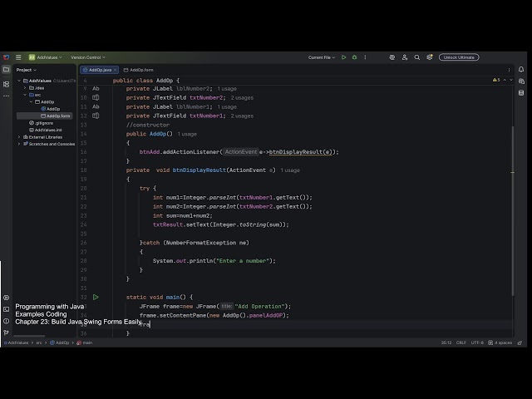
Task: Click gutter Ab icon for lblNumber1
Action: [96, 106]
